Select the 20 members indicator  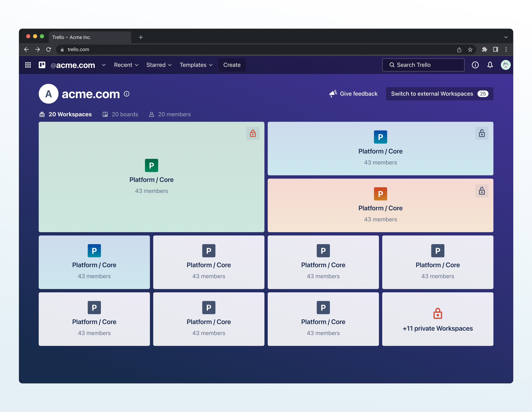click(170, 114)
